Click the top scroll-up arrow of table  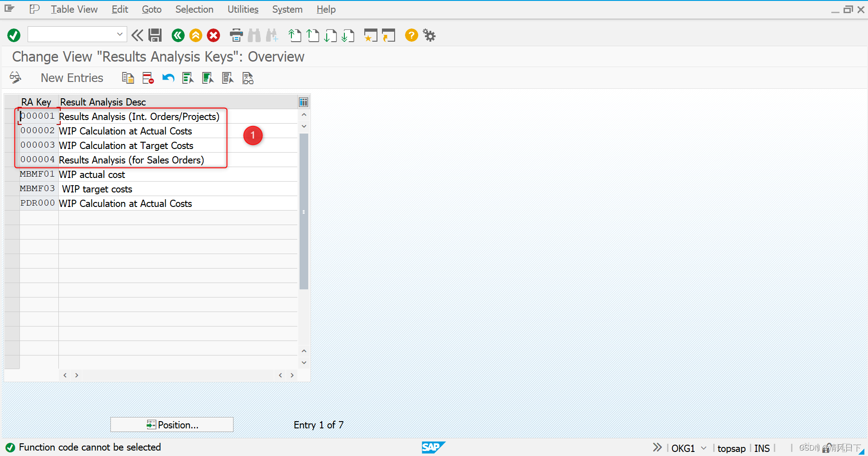coord(304,115)
